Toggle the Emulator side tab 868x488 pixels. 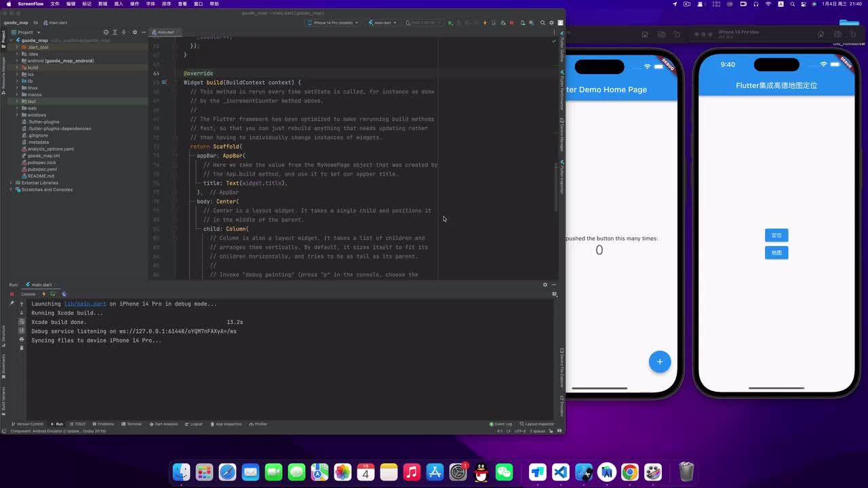pos(562,407)
